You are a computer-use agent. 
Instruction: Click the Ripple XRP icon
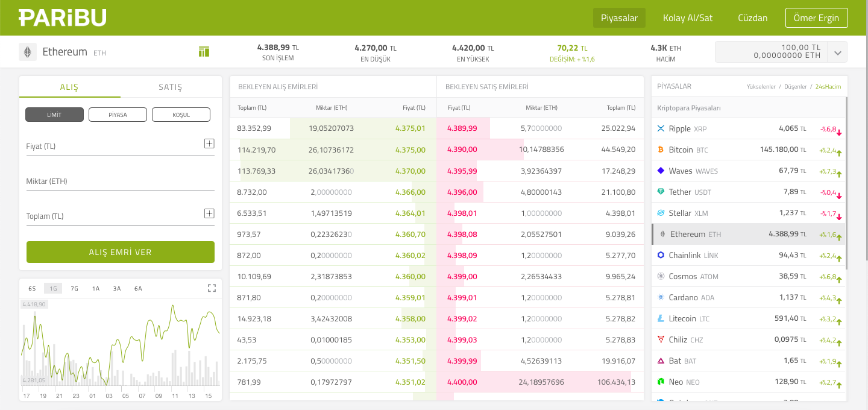click(661, 128)
